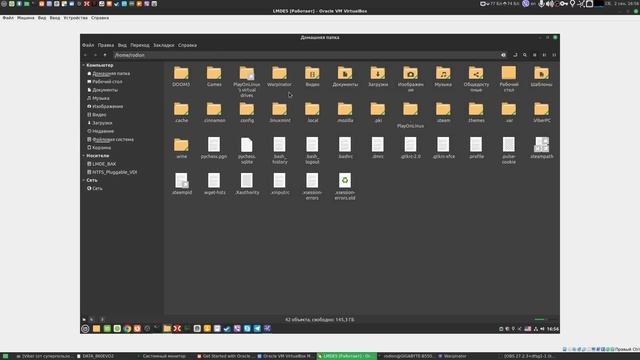Select the .mozilla folder
The width and height of the screenshot is (640, 360).
point(345,112)
